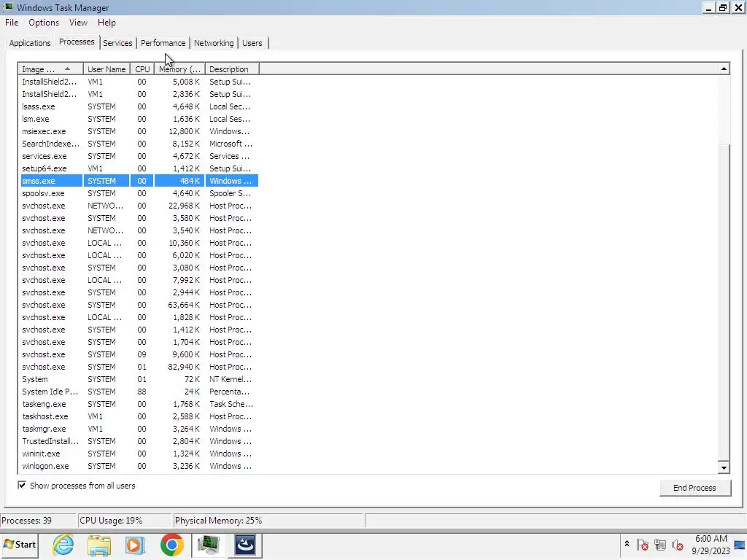Select the lsm.exe process
Screen dimensions: 747x560
point(139,119)
